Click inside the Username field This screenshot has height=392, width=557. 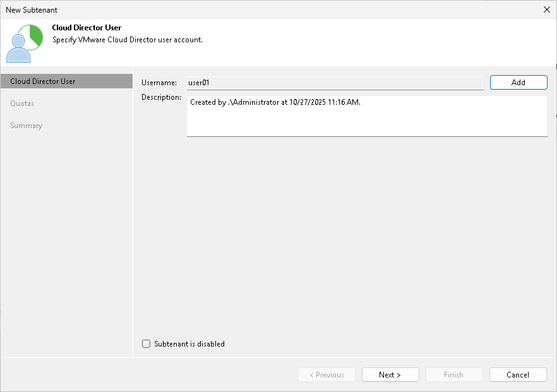tap(335, 82)
